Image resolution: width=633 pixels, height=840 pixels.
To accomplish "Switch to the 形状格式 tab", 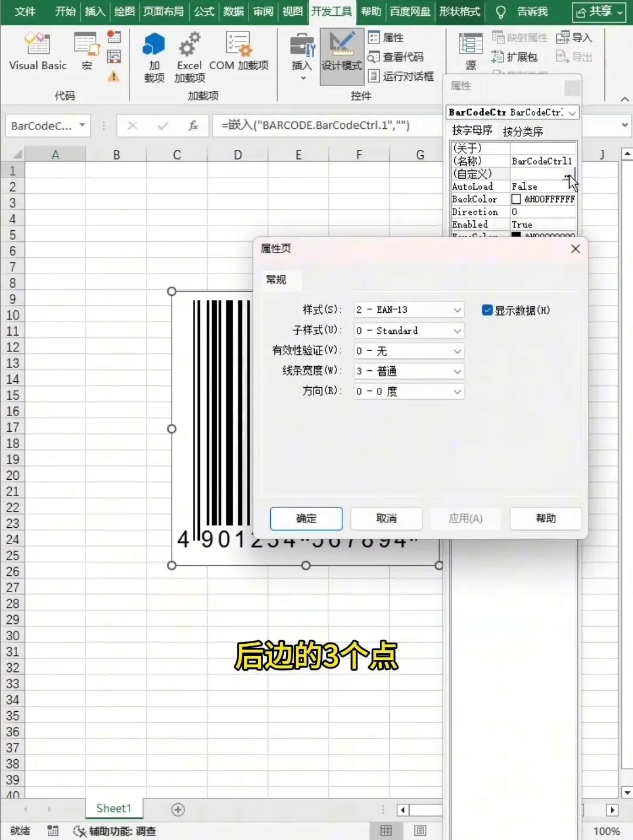I will [460, 11].
